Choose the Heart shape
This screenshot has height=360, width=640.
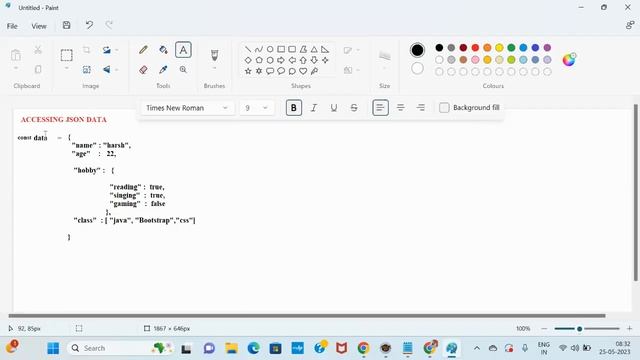coord(303,71)
